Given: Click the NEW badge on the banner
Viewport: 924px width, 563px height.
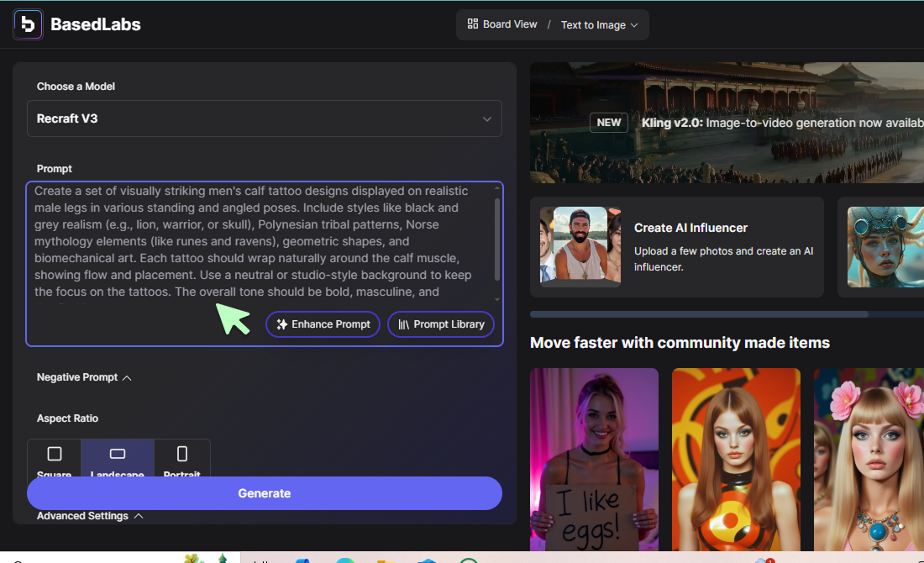Looking at the screenshot, I should click(x=609, y=123).
